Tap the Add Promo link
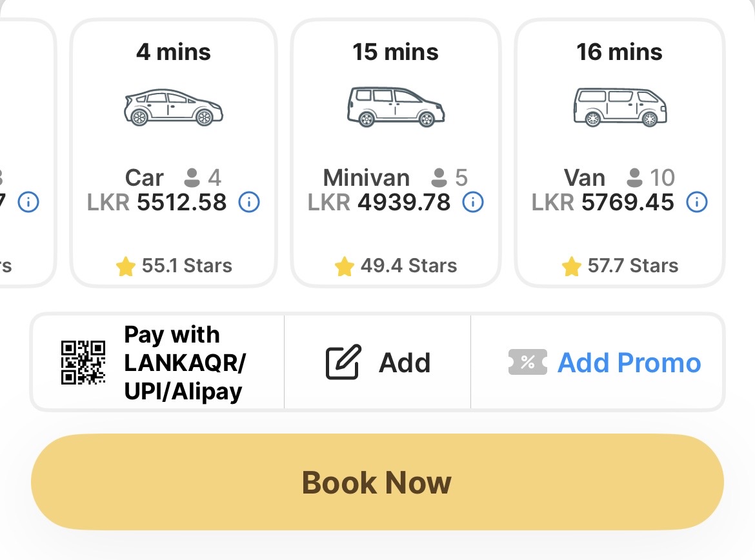The width and height of the screenshot is (755, 560). pyautogui.click(x=629, y=363)
